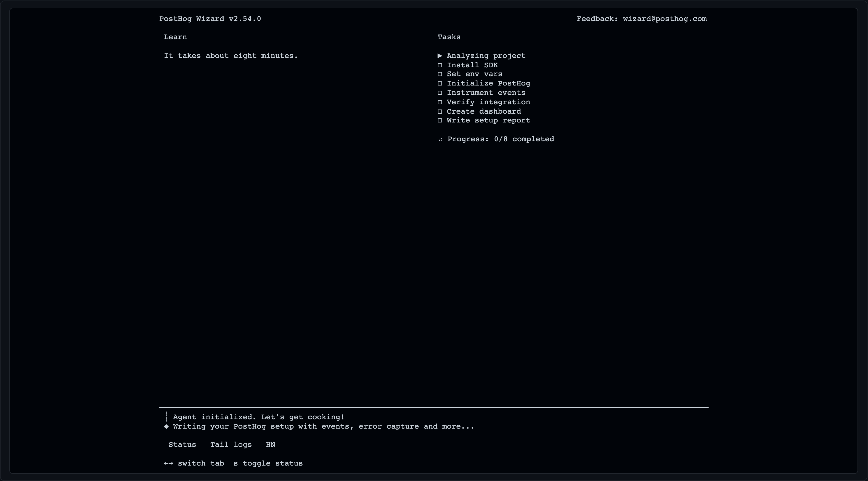Open the HN tab
The image size is (868, 481).
(x=270, y=445)
